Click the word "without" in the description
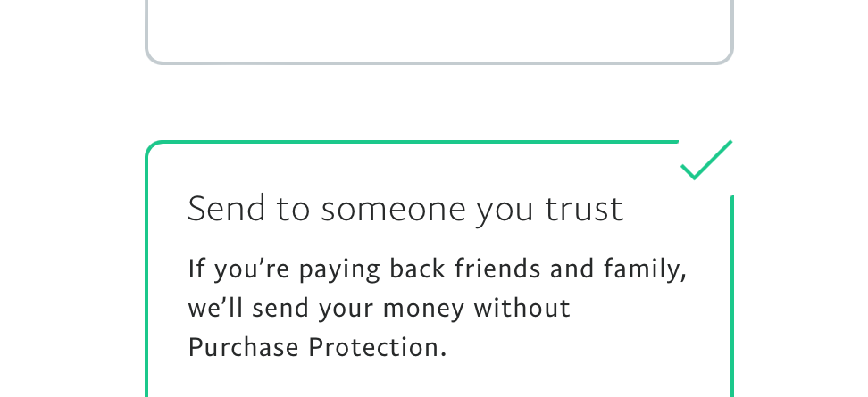 pyautogui.click(x=522, y=308)
